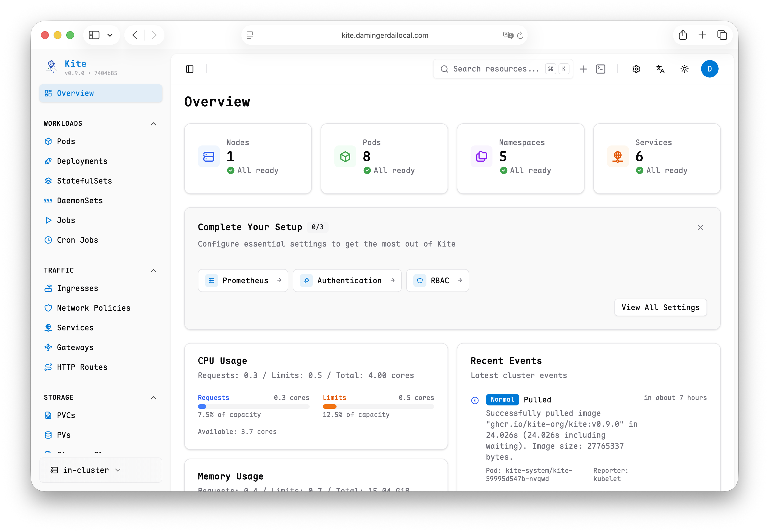769x532 pixels.
Task: Open the Prometheus setup button
Action: coord(243,281)
